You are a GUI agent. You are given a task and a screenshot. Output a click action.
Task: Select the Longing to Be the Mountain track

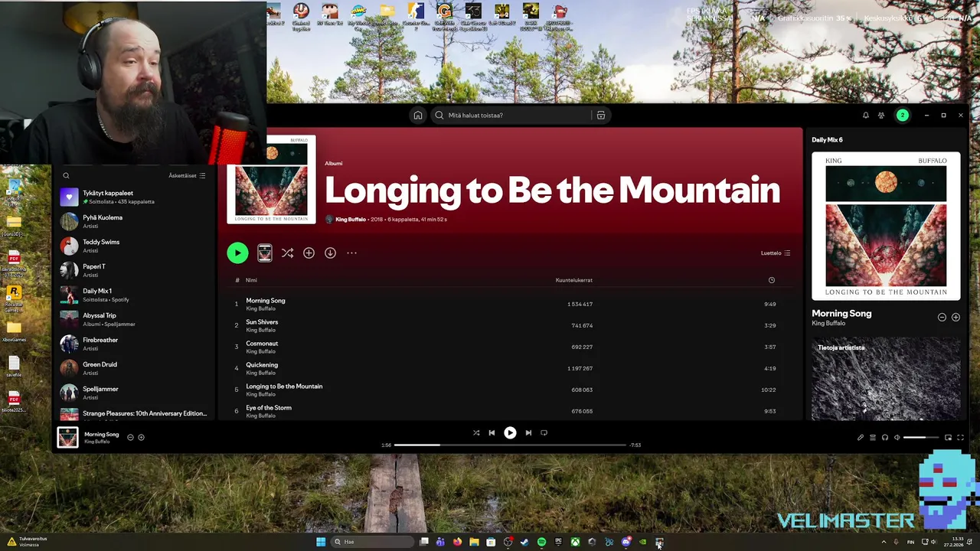(509, 390)
